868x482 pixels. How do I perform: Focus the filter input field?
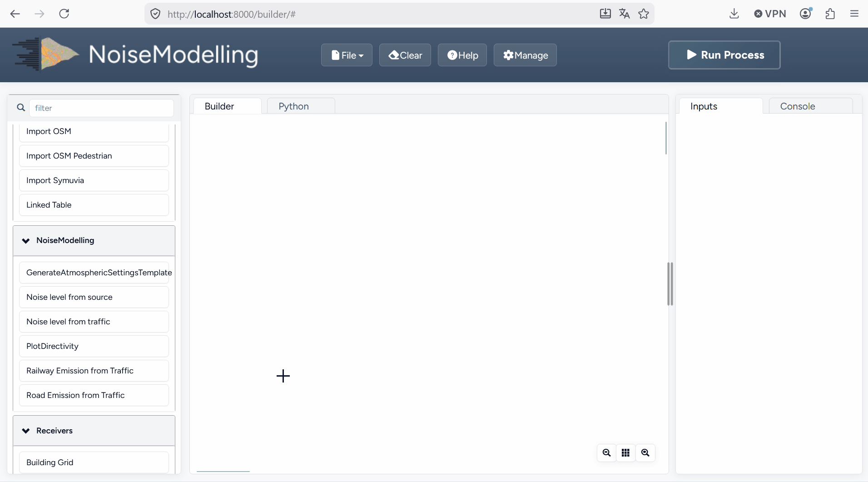point(101,108)
